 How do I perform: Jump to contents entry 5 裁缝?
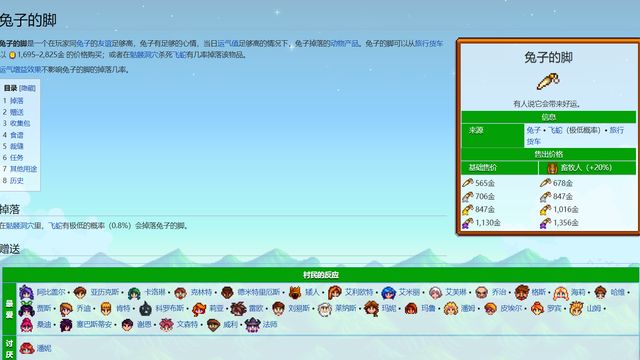coord(17,146)
